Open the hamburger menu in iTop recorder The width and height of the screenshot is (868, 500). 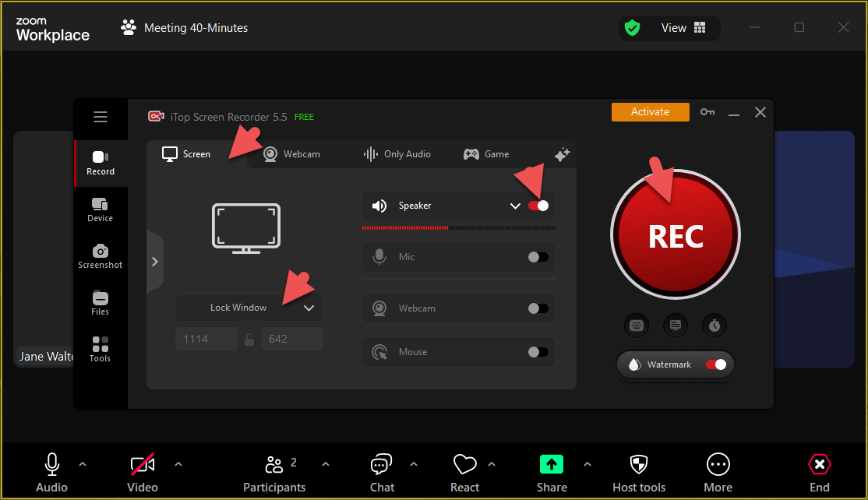(x=101, y=117)
